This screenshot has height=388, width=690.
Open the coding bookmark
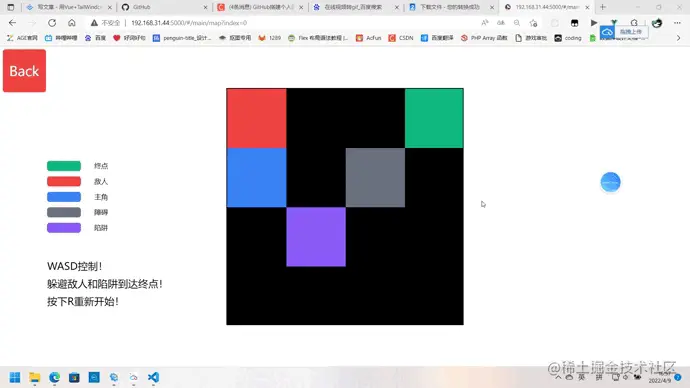click(568, 38)
